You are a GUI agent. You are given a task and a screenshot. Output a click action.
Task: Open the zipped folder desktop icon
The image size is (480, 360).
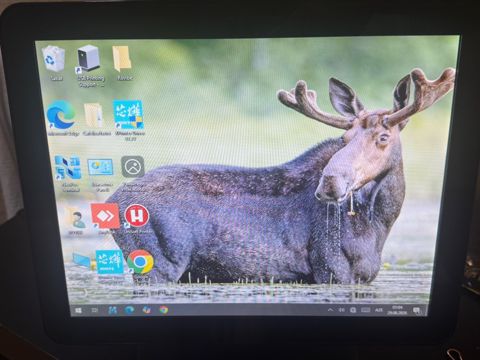[x=94, y=115]
